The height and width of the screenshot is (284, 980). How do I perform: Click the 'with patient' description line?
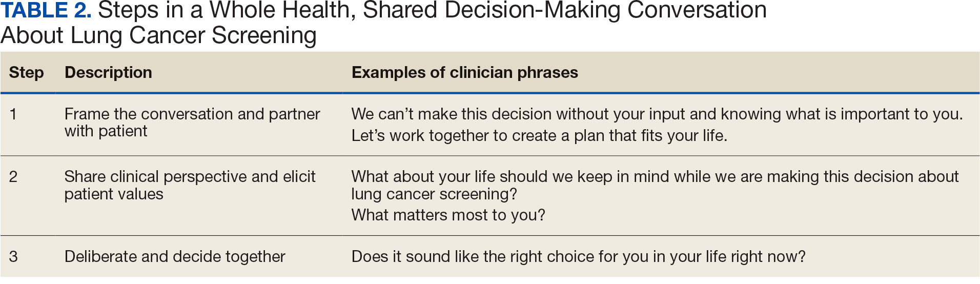point(106,131)
